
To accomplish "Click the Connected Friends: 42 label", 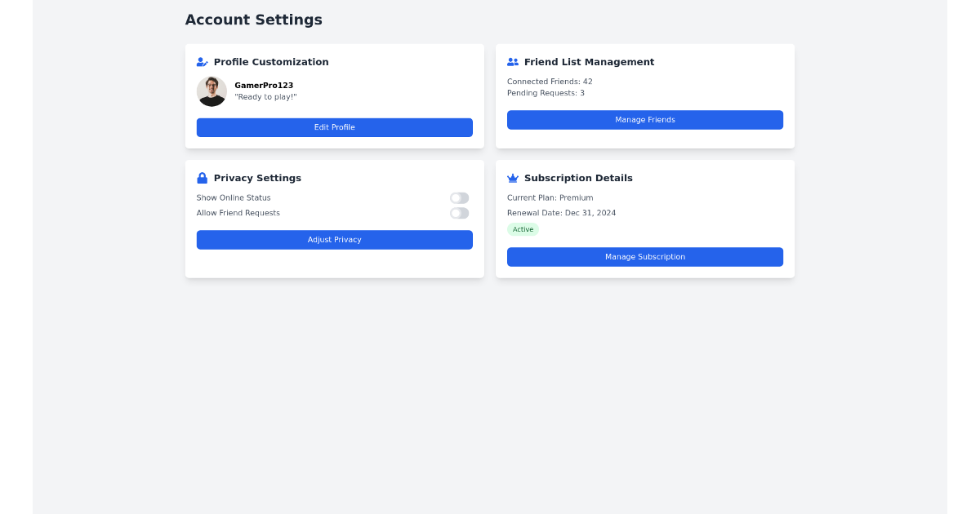I will click(x=550, y=81).
